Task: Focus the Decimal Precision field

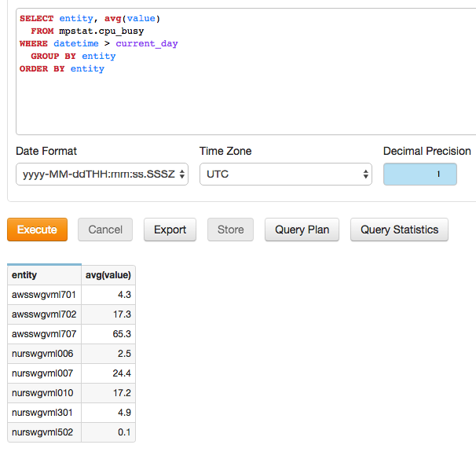Action: pyautogui.click(x=420, y=174)
